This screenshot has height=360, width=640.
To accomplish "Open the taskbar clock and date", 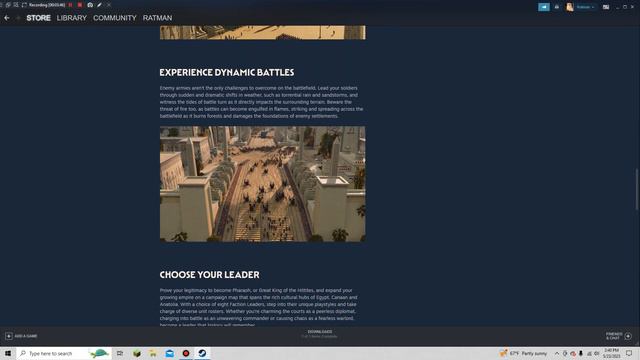I will (x=611, y=353).
